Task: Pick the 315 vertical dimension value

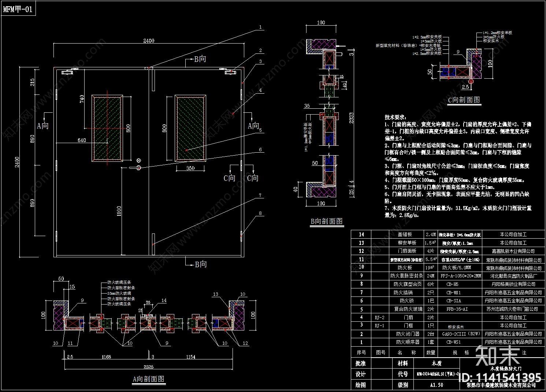Action: coord(32,82)
